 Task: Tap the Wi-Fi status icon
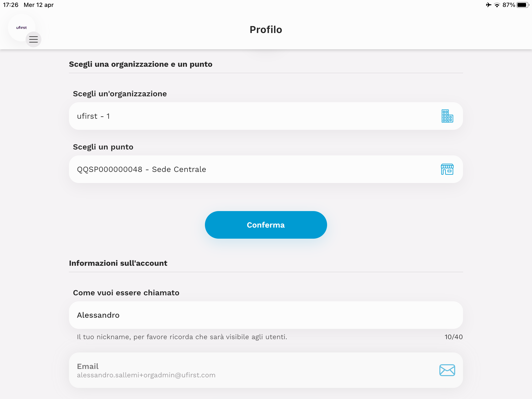[497, 5]
